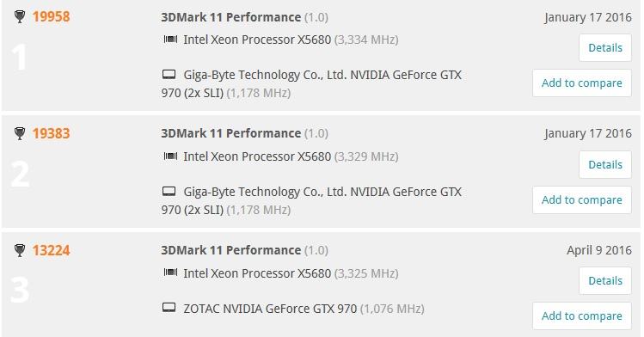Add the 19383 result to compare
Image resolution: width=644 pixels, height=337 pixels.
point(581,200)
